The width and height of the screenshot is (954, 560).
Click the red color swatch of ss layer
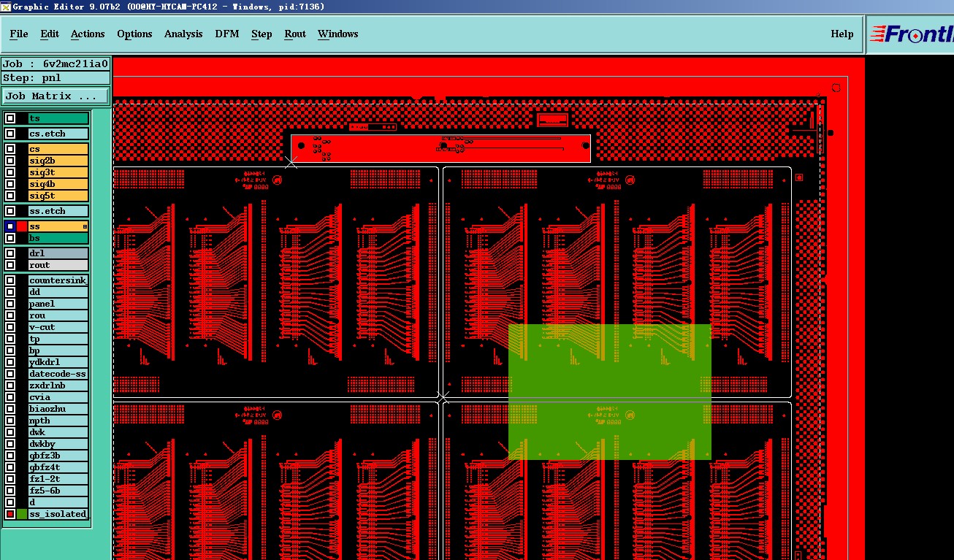tap(22, 227)
